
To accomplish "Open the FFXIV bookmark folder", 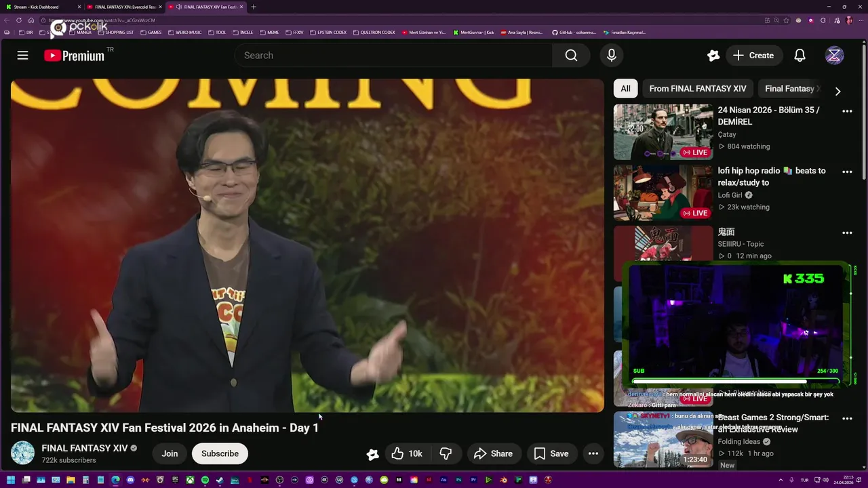I will pyautogui.click(x=294, y=33).
